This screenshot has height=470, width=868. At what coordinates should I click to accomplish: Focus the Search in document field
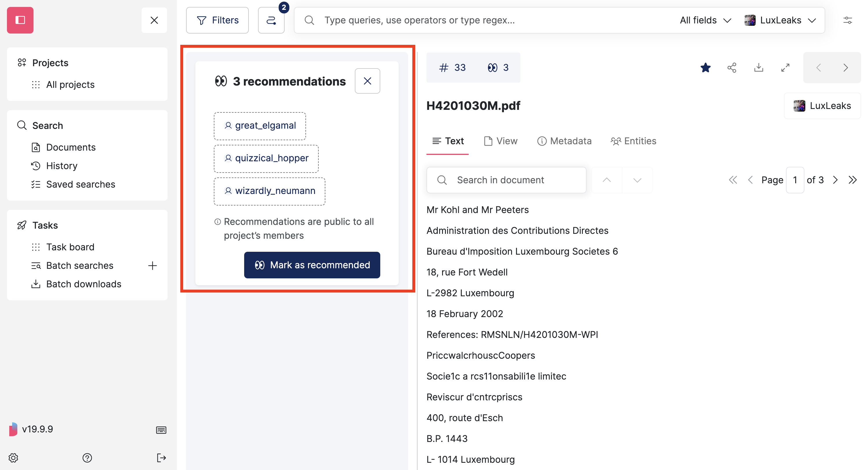click(507, 180)
